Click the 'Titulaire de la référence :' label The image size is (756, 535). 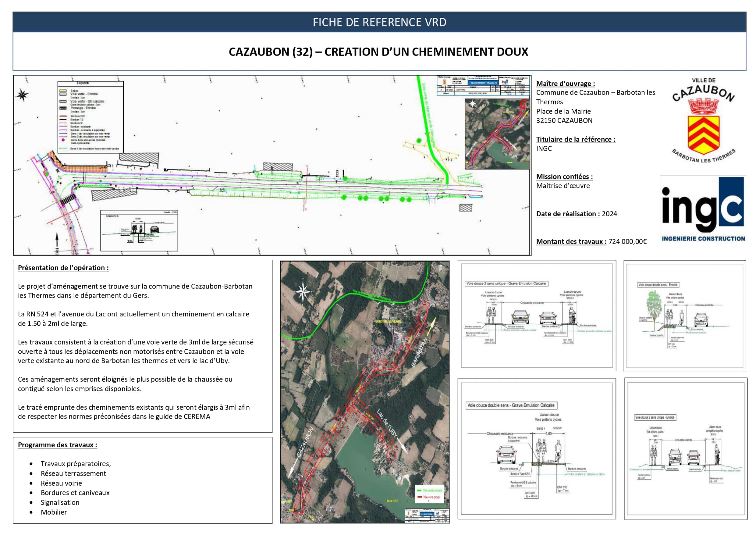576,139
